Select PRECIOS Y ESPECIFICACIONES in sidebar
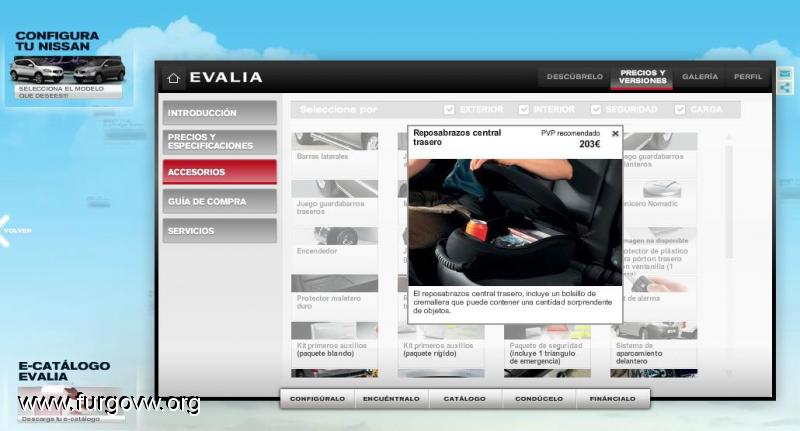 (220, 142)
